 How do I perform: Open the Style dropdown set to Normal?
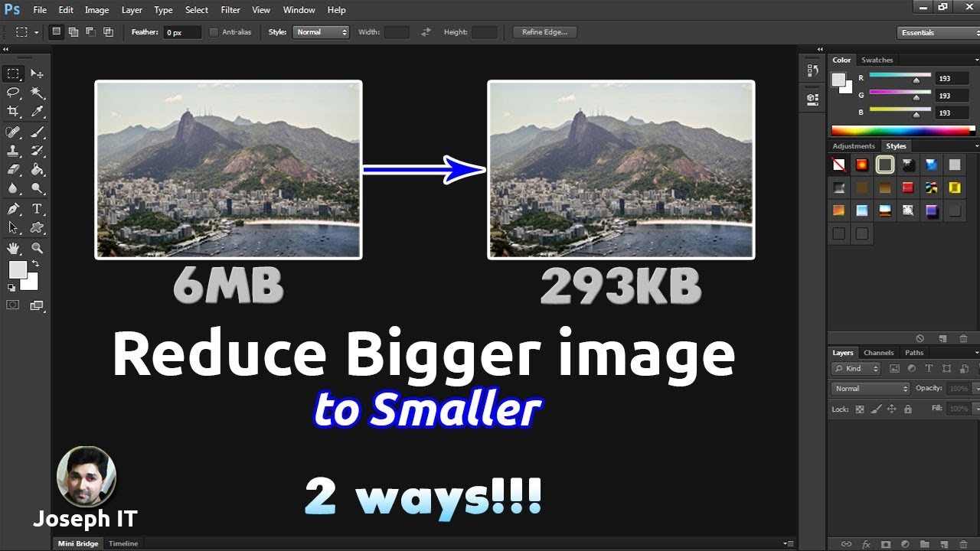click(321, 32)
